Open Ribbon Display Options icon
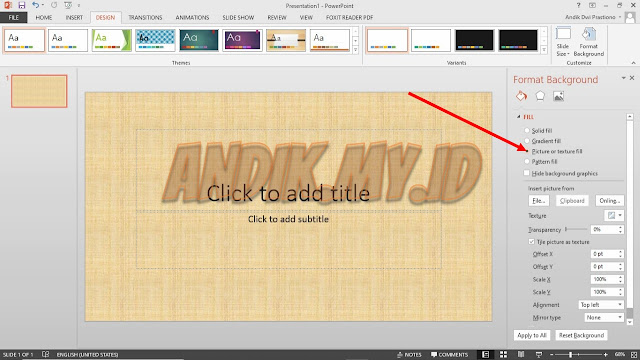Screen dimensions: 640x360 click(x=592, y=5)
